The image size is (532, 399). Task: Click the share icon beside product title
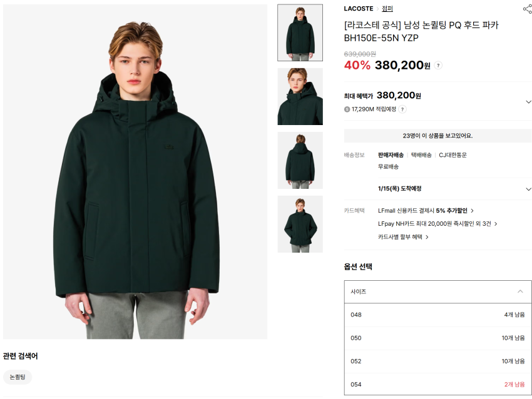click(x=528, y=9)
